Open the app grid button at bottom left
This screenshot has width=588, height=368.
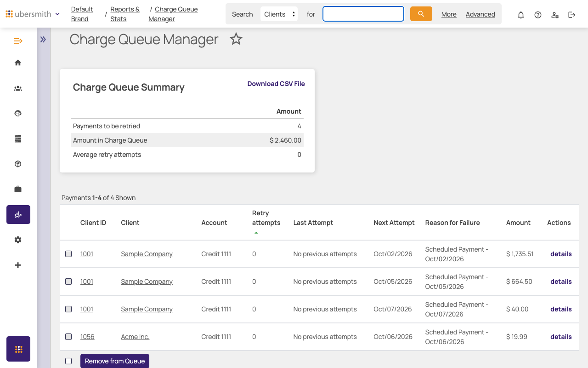18,349
